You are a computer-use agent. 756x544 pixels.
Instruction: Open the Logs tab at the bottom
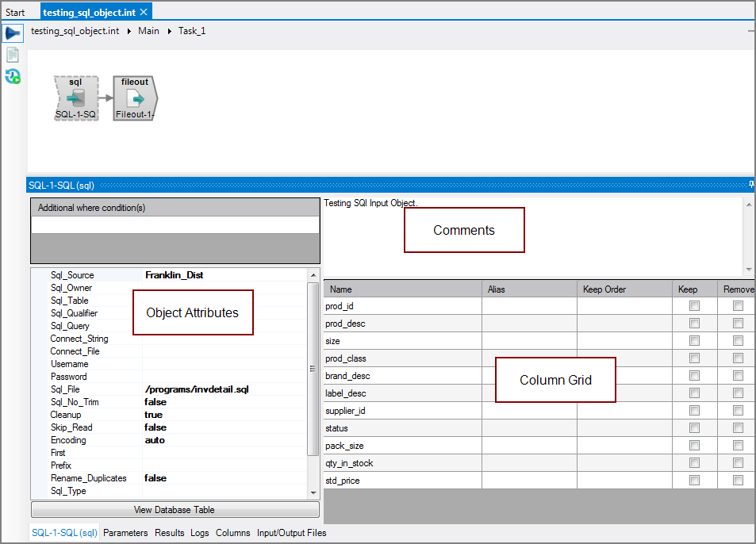point(200,533)
